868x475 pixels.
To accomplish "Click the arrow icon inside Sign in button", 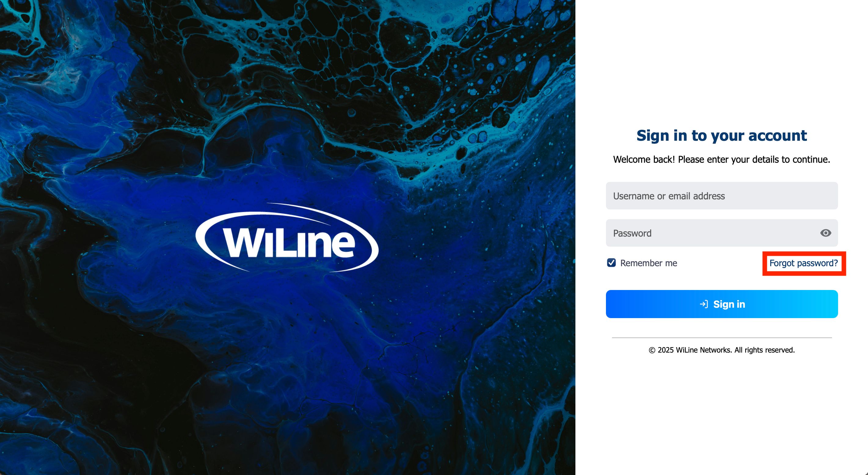I will pos(704,304).
